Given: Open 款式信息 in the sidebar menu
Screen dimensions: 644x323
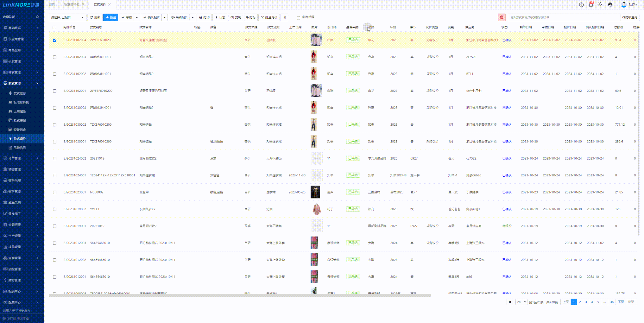Looking at the screenshot, I should tap(20, 93).
